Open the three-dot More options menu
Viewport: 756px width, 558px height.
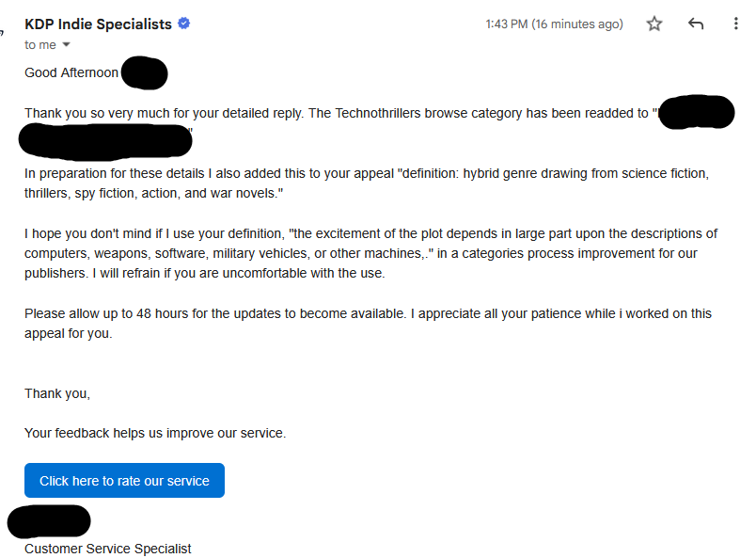point(736,24)
